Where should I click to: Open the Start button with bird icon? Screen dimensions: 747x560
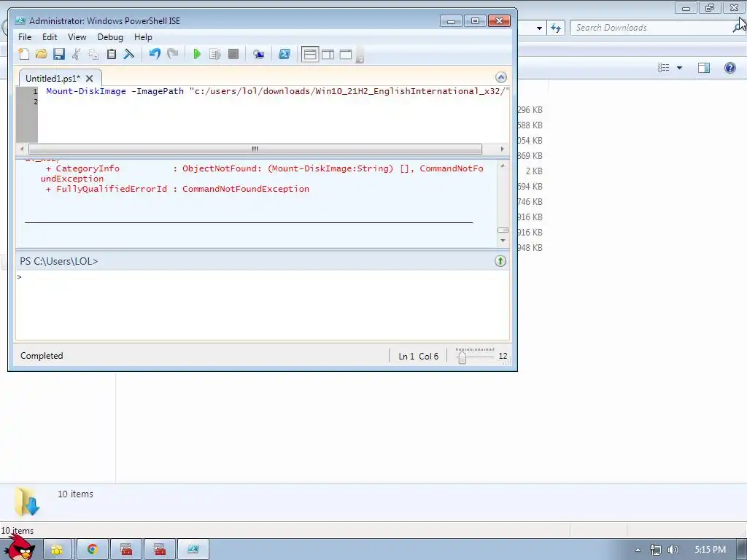pos(20,548)
